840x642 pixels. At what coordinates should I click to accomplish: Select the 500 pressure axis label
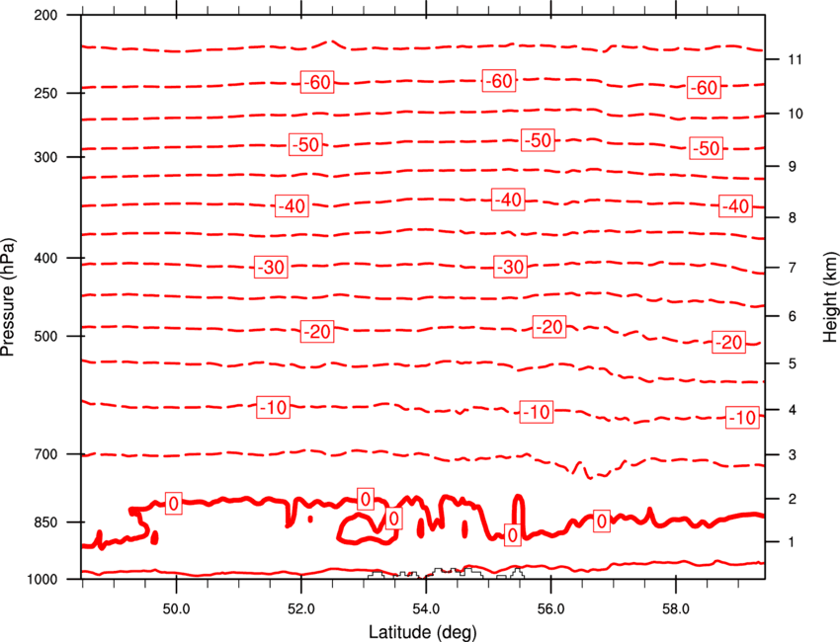45,336
